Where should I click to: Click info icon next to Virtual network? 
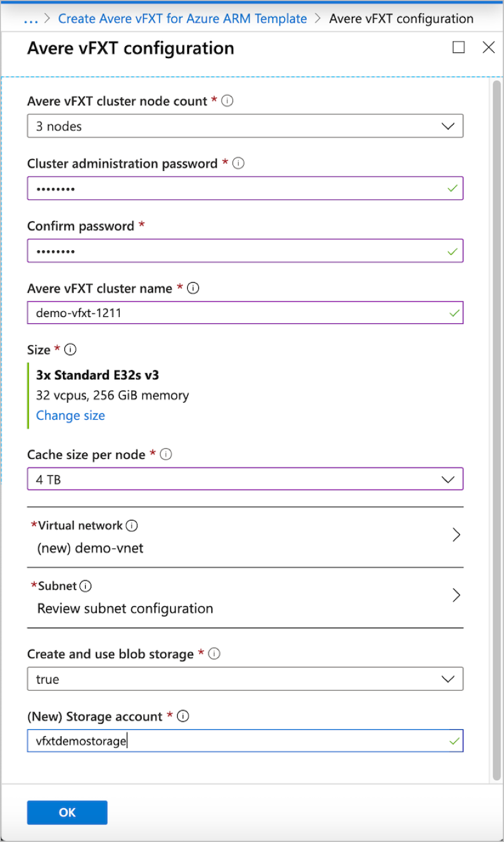pos(132,526)
